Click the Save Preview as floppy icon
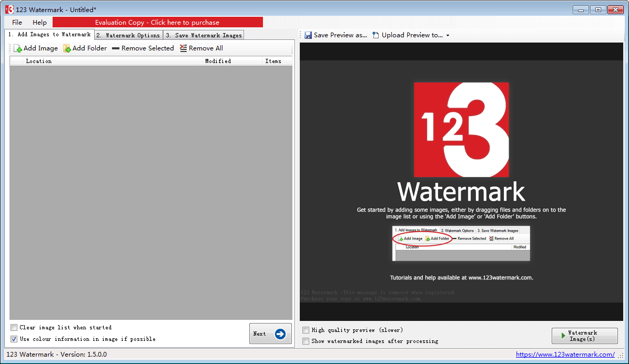The width and height of the screenshot is (629, 364). click(308, 35)
